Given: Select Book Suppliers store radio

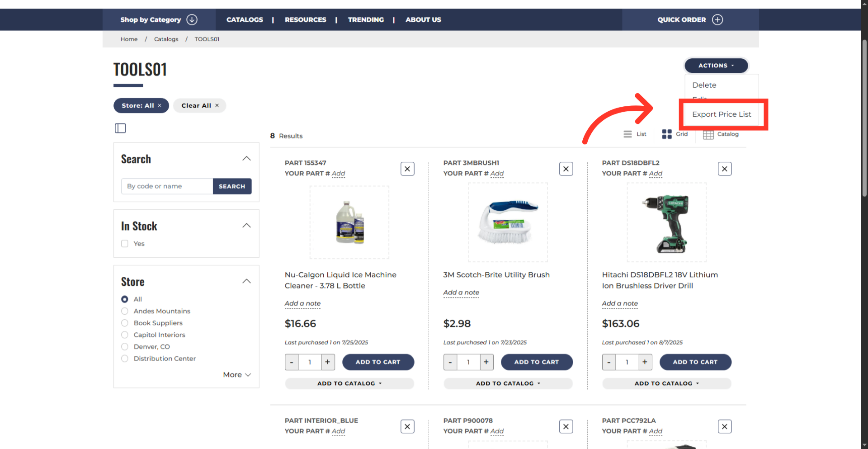Looking at the screenshot, I should coord(125,322).
